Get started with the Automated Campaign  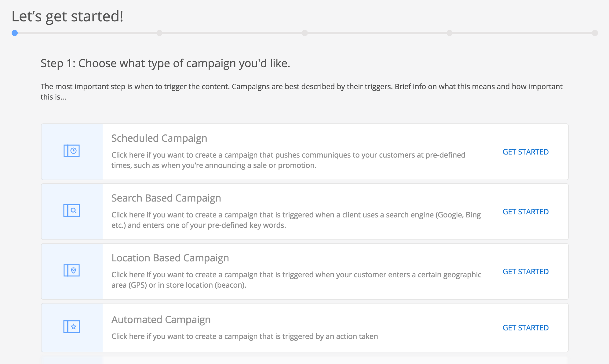(525, 328)
